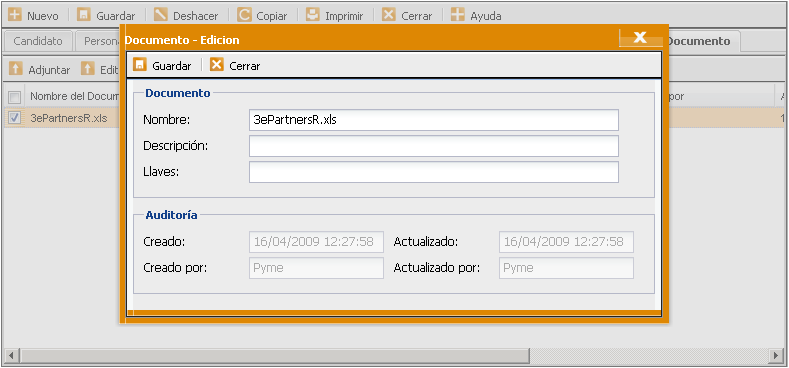The height and width of the screenshot is (368, 789).
Task: Click the Creado date field
Action: (x=317, y=242)
